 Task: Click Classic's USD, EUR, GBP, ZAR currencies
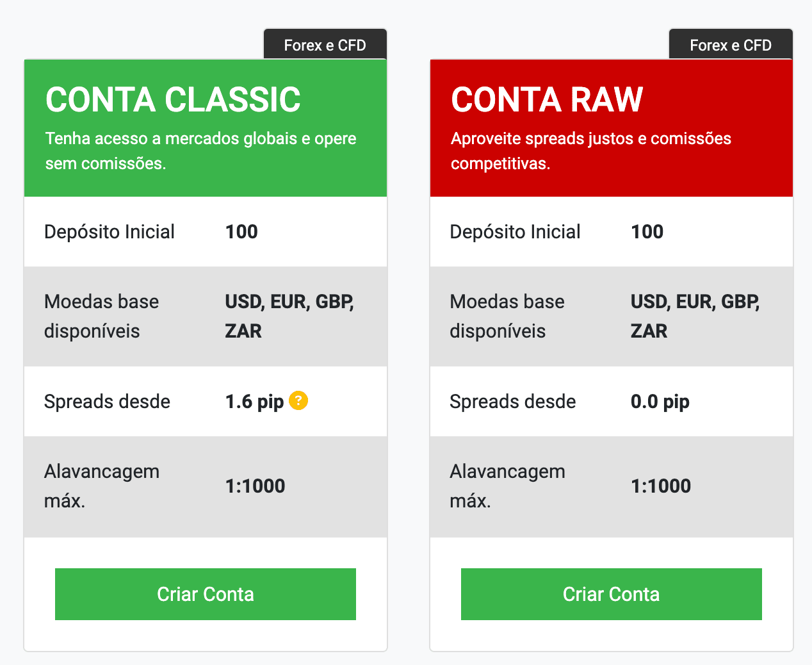(x=289, y=316)
